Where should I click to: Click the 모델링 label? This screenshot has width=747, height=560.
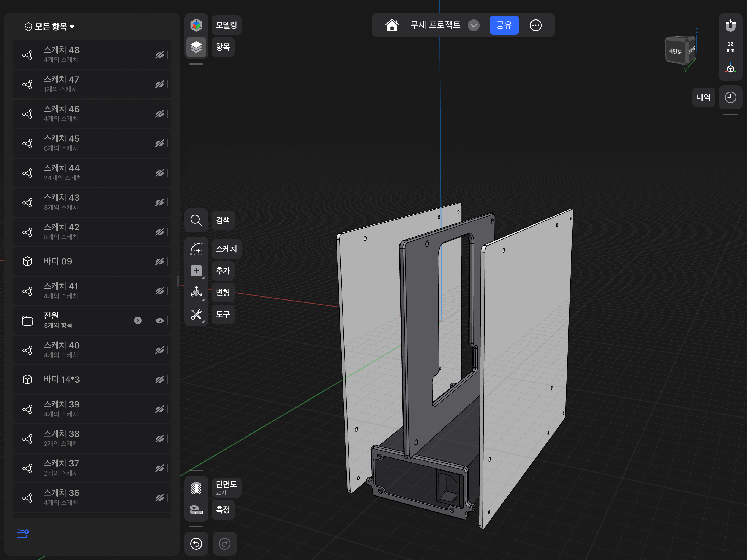(x=226, y=25)
